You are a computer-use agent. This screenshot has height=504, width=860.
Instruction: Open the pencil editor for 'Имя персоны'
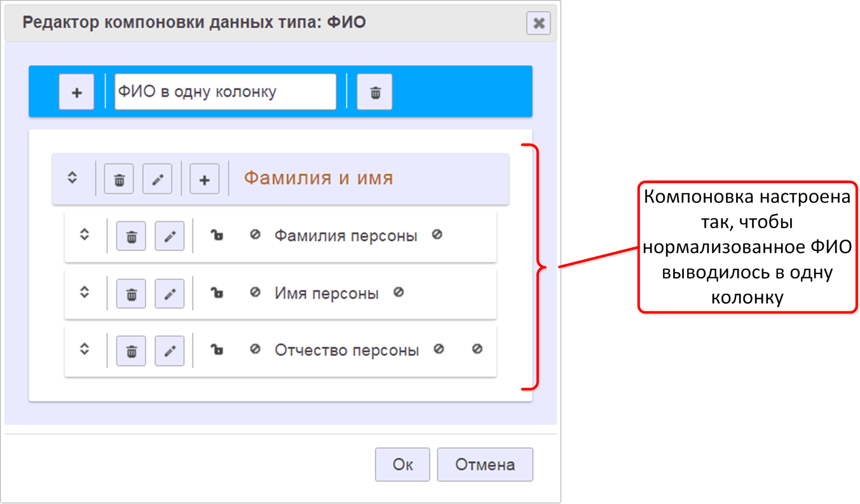pyautogui.click(x=169, y=294)
